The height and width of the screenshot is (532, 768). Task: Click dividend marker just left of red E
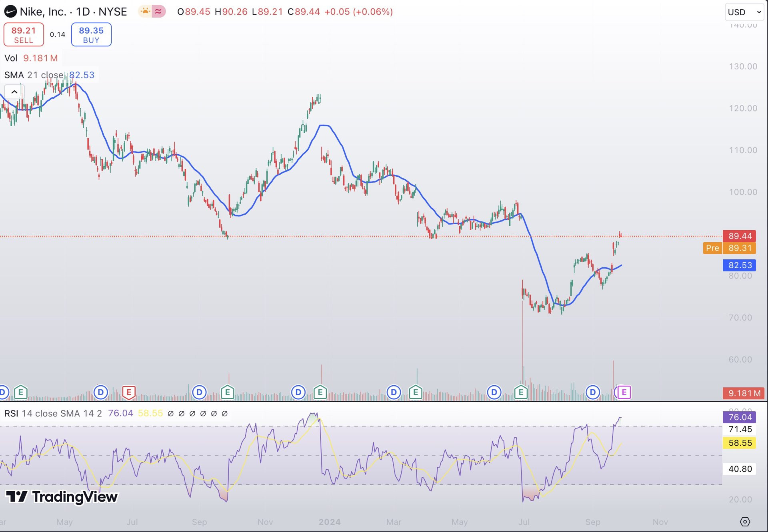tap(101, 393)
